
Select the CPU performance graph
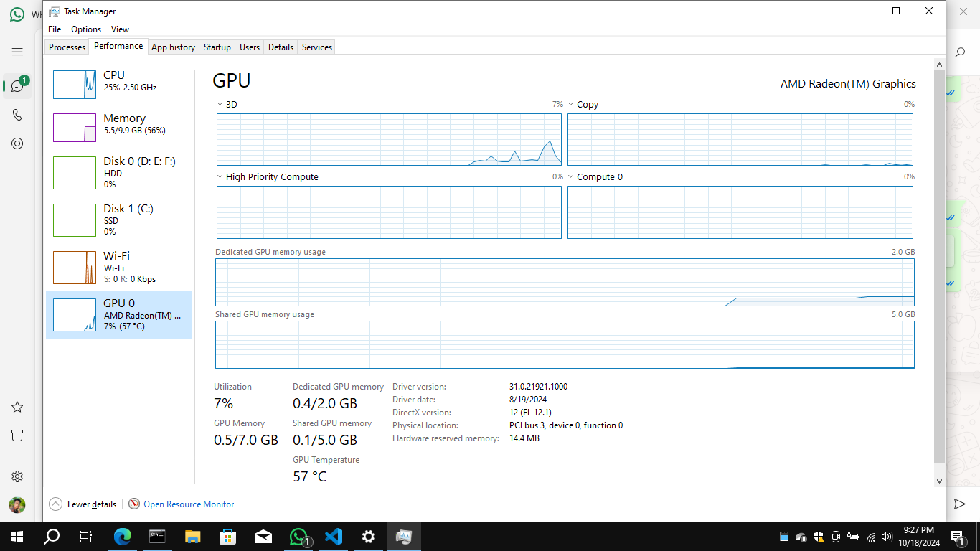(x=75, y=85)
